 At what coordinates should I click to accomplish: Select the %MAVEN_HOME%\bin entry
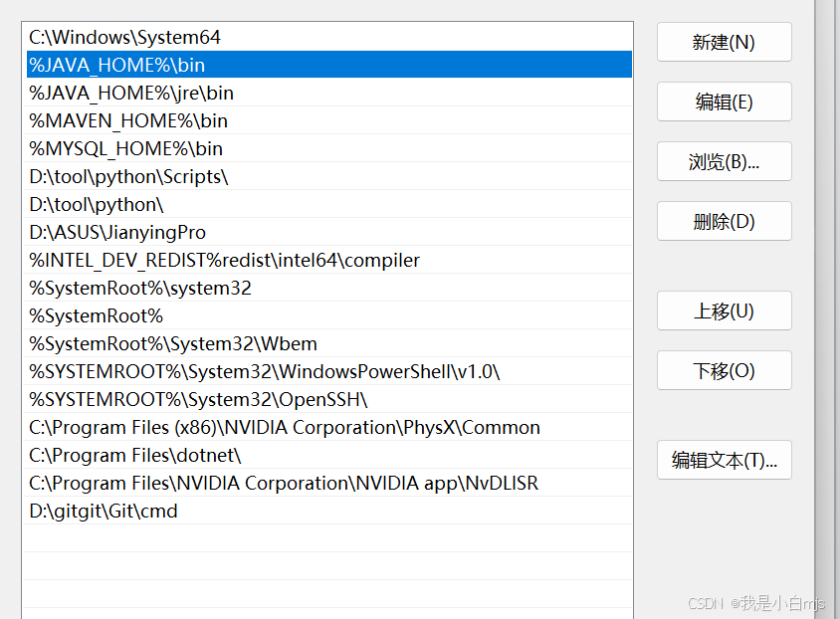point(327,120)
